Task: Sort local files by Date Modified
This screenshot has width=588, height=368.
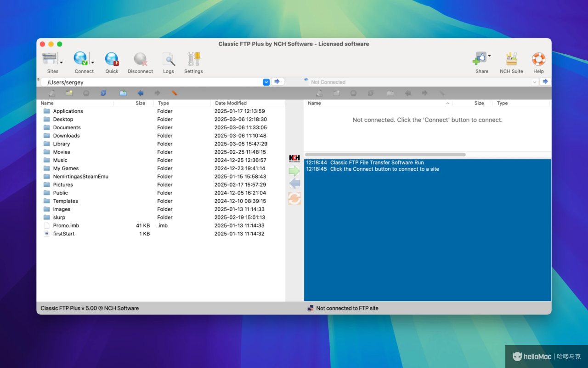Action: pos(248,103)
